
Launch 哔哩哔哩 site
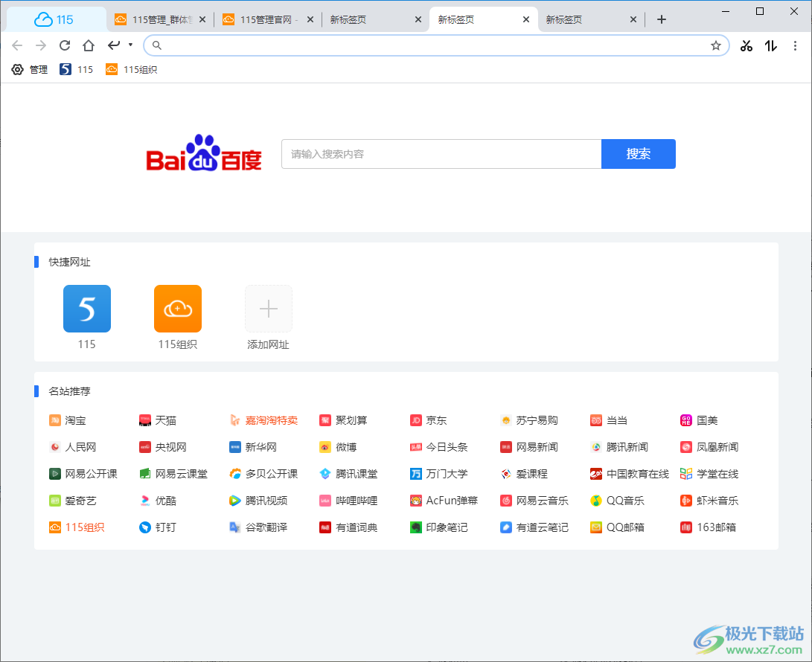348,501
